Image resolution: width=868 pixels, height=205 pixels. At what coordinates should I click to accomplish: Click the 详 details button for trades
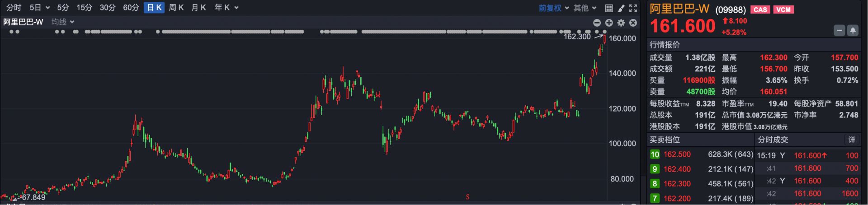tap(852, 140)
